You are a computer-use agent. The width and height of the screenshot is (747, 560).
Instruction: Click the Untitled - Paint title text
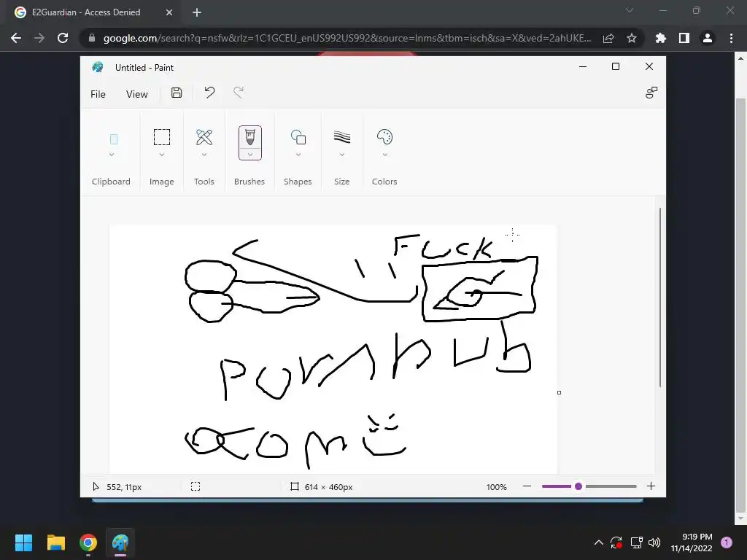tap(144, 68)
